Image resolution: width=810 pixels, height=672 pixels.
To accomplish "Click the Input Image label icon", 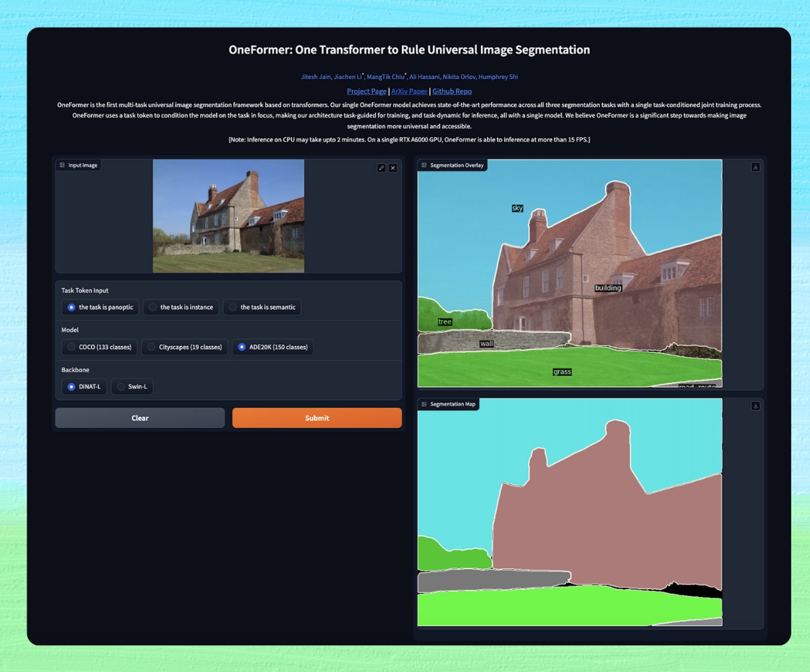I will (62, 165).
